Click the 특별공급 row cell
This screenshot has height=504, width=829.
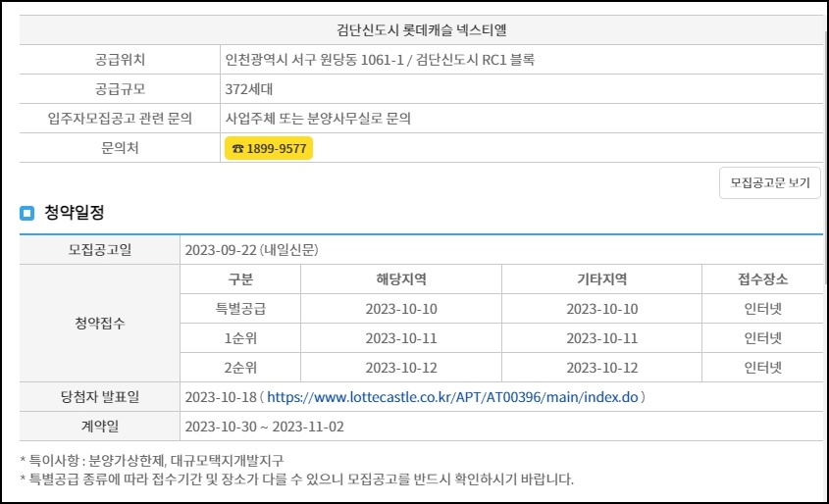(x=240, y=309)
